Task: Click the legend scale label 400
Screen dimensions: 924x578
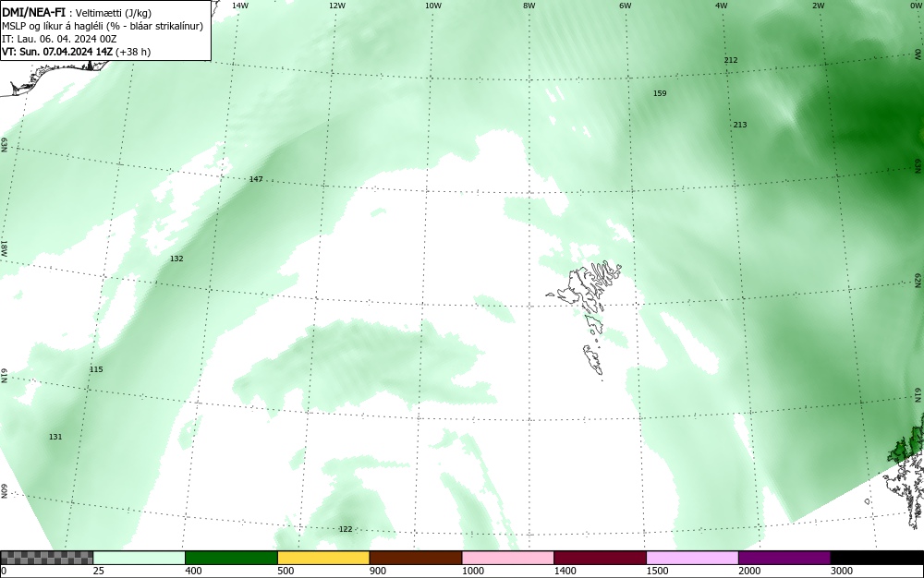Action: click(x=193, y=571)
